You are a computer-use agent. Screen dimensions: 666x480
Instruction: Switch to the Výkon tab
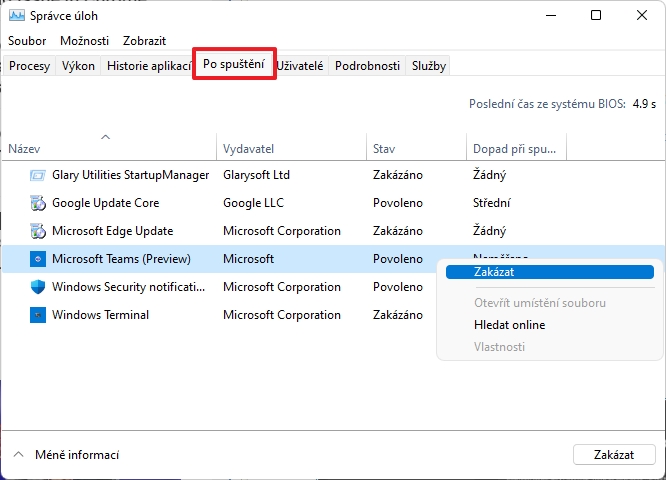(78, 66)
